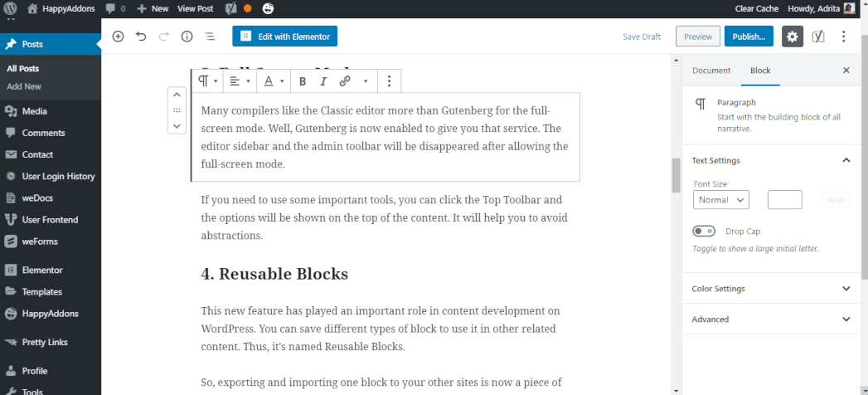This screenshot has height=395, width=868.
Task: Click the orange Yoast status dot
Action: coord(247,9)
